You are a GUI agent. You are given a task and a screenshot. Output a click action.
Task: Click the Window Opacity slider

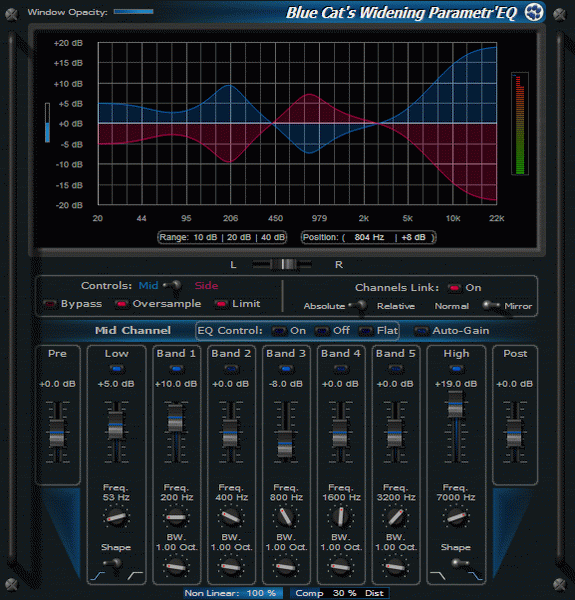pyautogui.click(x=134, y=12)
